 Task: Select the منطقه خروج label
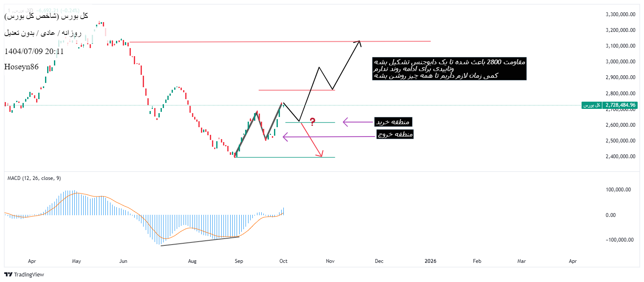pyautogui.click(x=395, y=134)
